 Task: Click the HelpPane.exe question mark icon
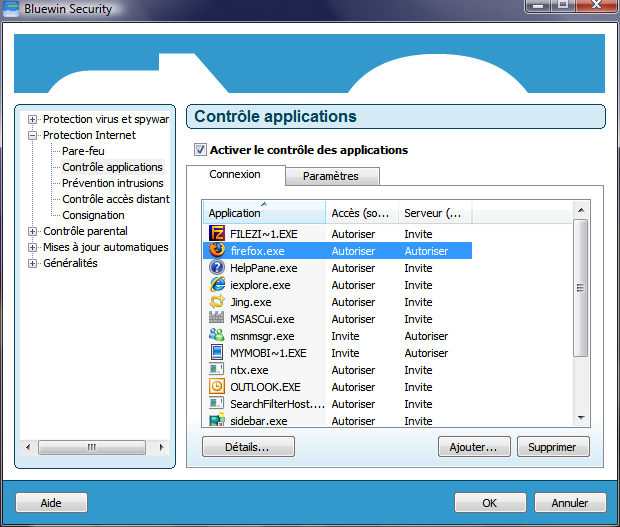[217, 267]
